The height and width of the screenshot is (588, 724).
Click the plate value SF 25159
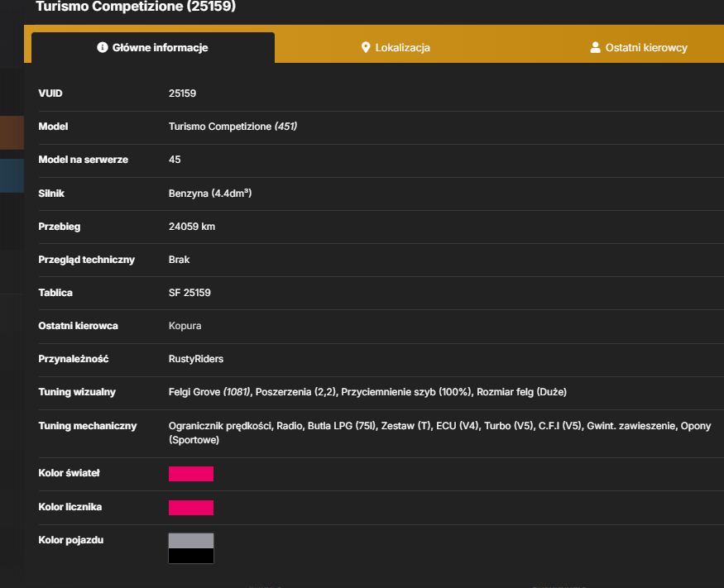coord(189,293)
